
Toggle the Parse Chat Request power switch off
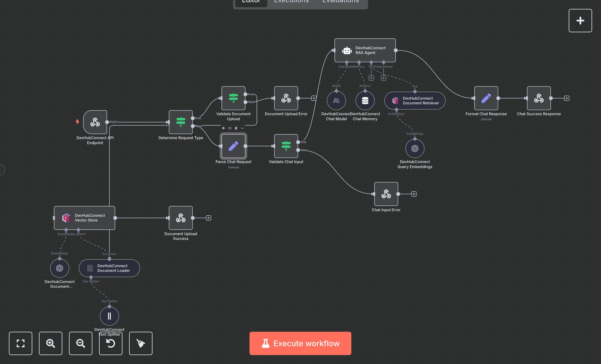point(230,128)
